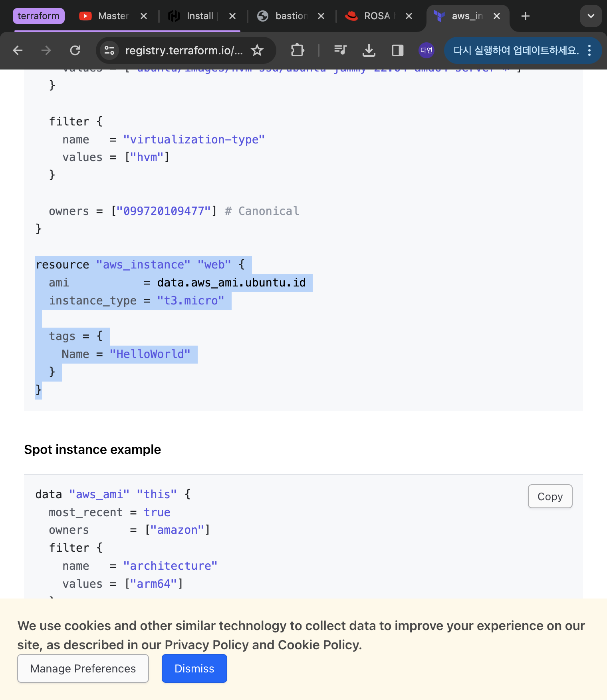Click the "this" data source name string

157,494
